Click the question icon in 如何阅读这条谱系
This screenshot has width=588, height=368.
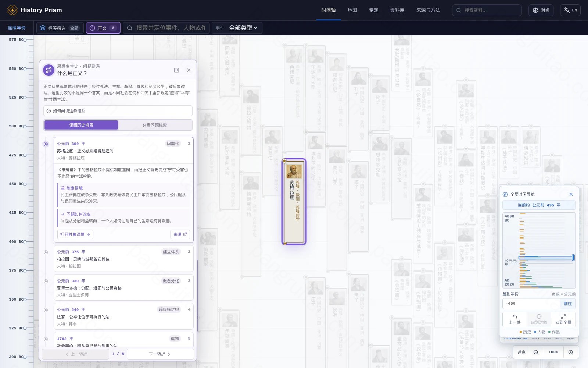coord(49,111)
